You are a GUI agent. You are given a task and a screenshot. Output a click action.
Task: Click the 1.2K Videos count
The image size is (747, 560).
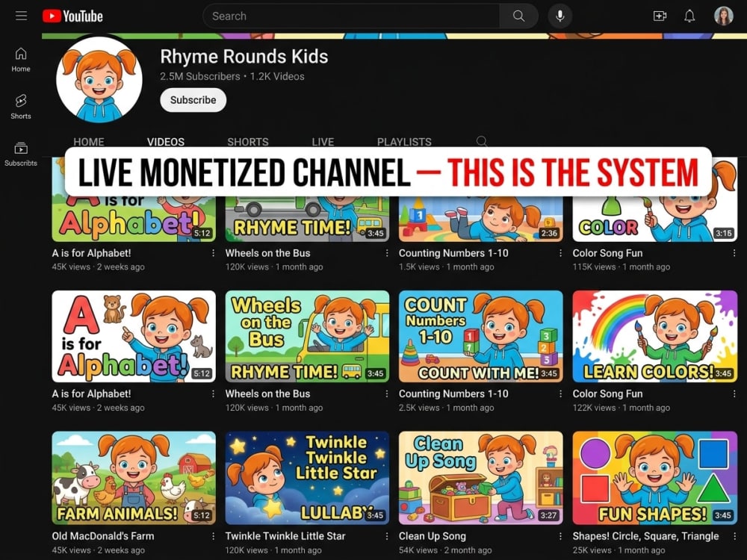277,77
